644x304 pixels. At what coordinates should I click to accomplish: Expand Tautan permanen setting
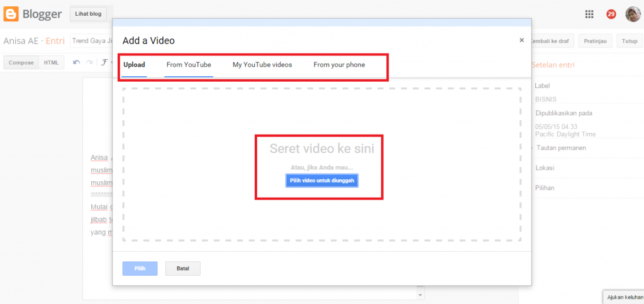coord(560,148)
